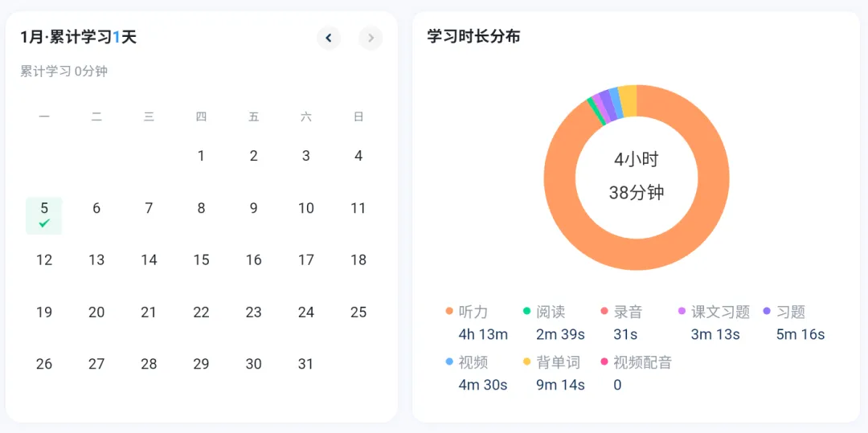The height and width of the screenshot is (433, 868).
Task: Select January 20 in the calendar
Action: (96, 312)
